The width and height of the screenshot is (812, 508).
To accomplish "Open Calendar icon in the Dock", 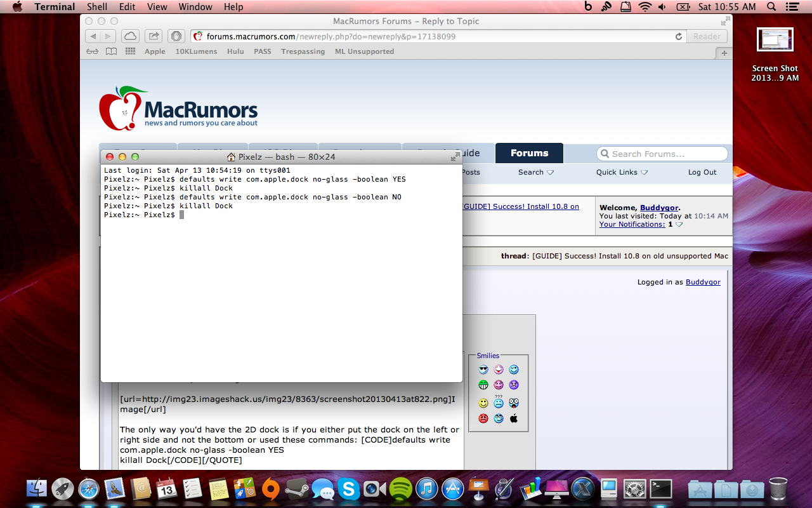I will tap(167, 488).
